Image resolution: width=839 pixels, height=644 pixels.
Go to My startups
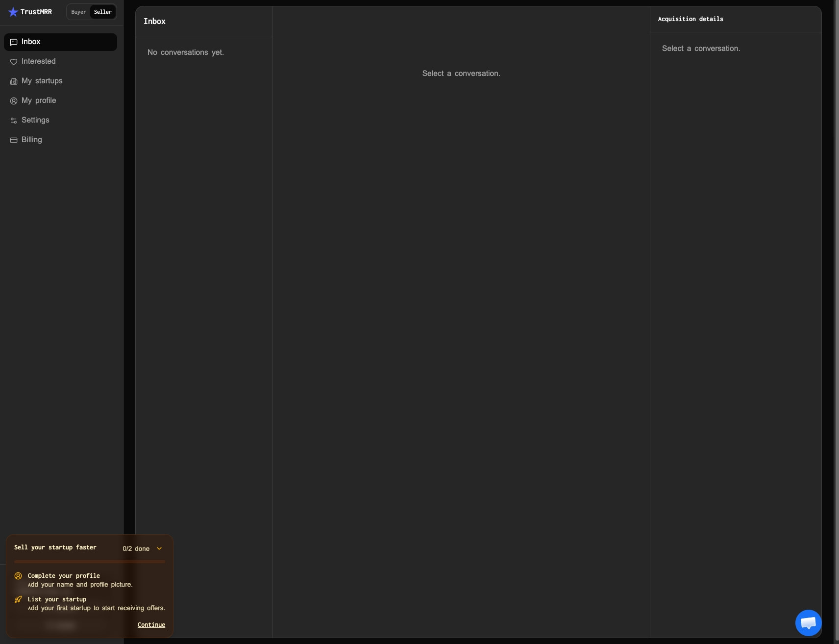[x=60, y=81]
